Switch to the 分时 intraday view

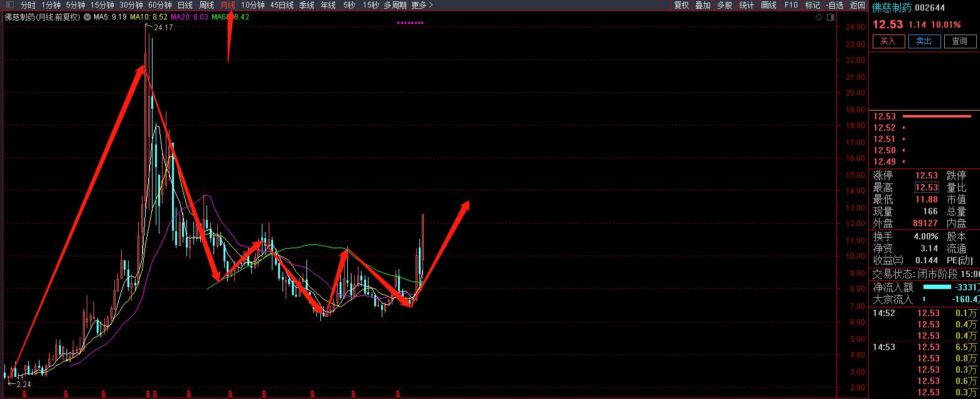(x=28, y=5)
